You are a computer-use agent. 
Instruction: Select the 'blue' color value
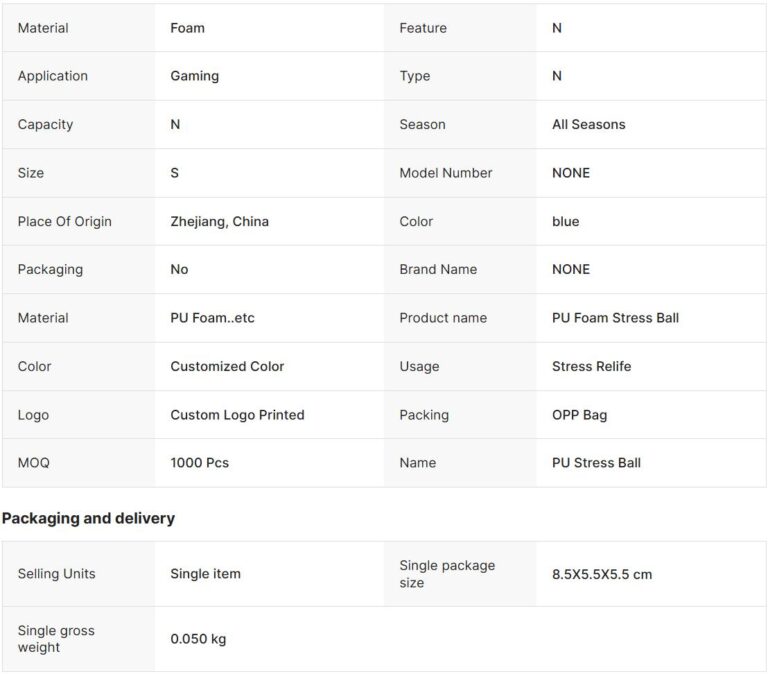(565, 221)
